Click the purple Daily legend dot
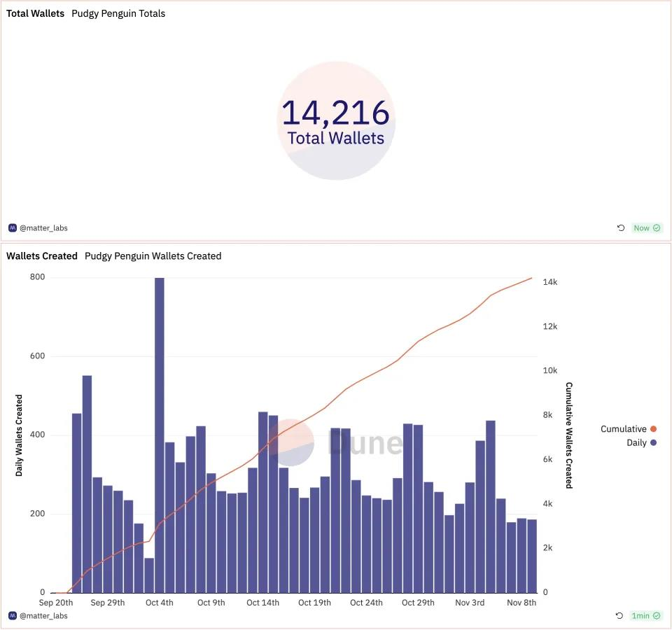The height and width of the screenshot is (630, 672). (654, 442)
